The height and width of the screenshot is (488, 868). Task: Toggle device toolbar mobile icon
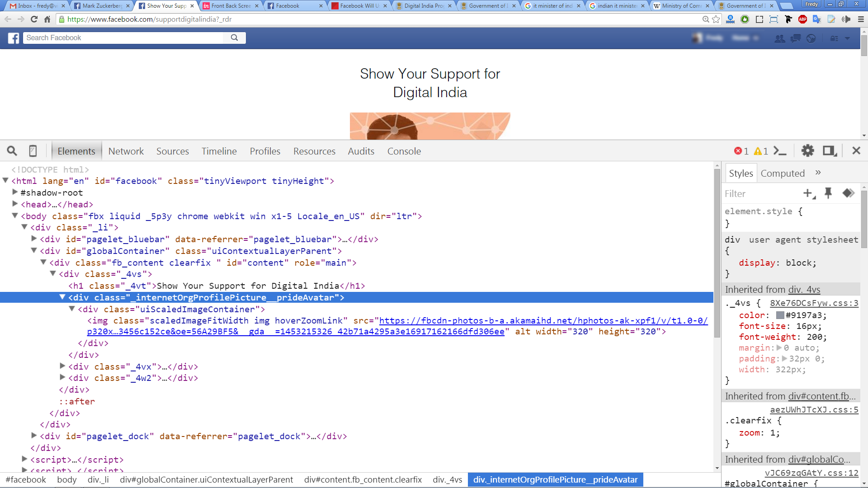[33, 151]
